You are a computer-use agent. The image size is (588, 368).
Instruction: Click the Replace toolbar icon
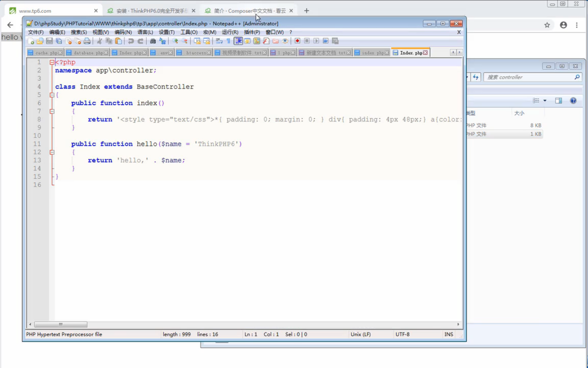[x=162, y=41]
